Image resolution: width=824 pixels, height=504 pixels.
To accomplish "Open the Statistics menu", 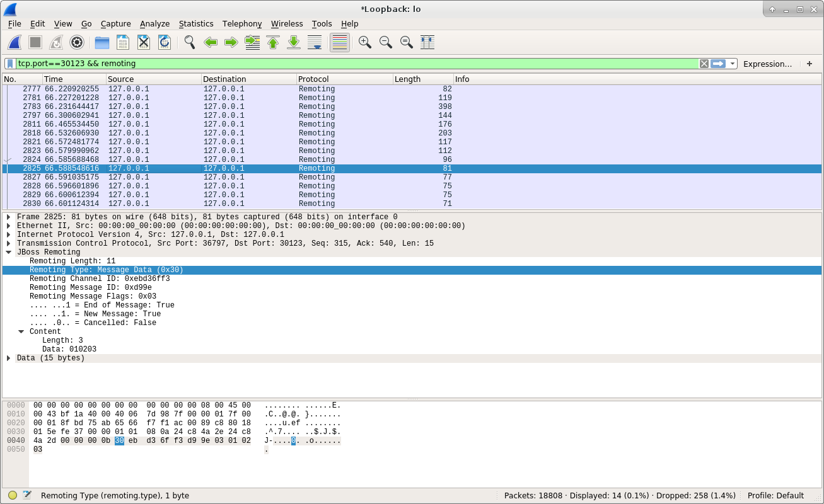I will coord(196,23).
